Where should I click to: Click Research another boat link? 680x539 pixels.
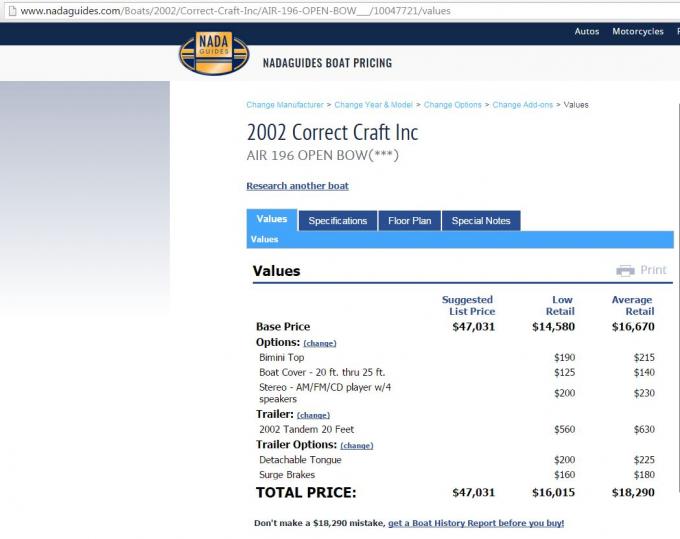coord(297,186)
